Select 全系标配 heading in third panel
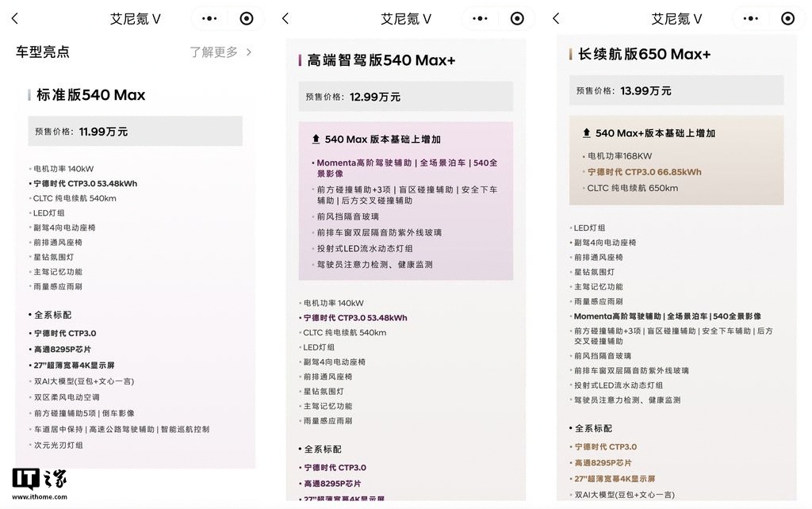Screen dimensions: 812x509 [593, 428]
